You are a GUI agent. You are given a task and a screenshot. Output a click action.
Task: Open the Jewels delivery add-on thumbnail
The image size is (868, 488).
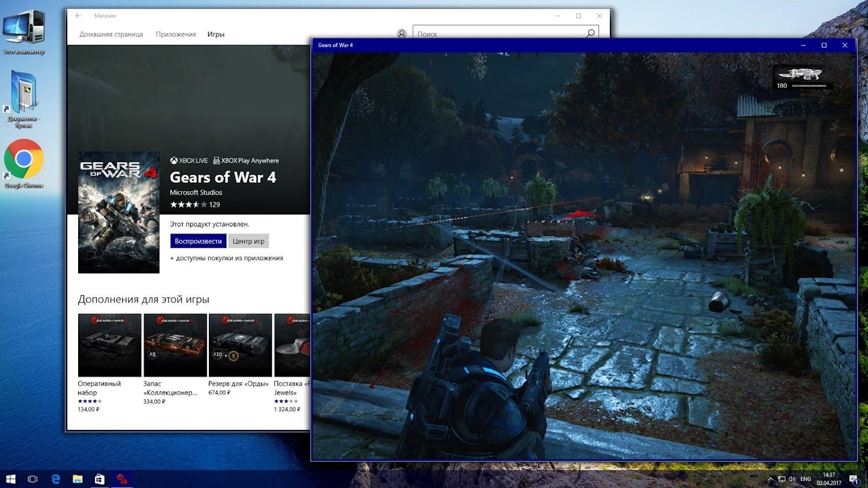click(x=292, y=345)
